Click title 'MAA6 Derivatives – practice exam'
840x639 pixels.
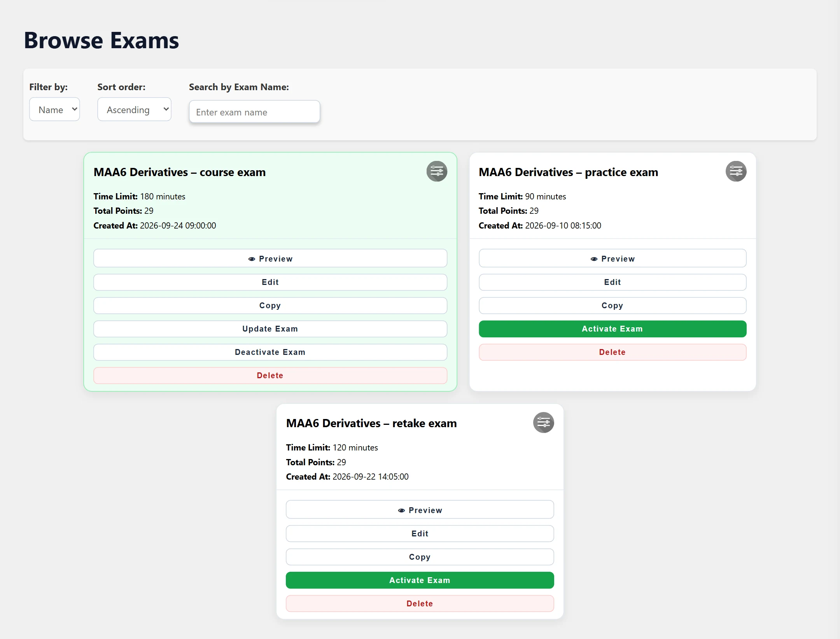[x=568, y=172]
